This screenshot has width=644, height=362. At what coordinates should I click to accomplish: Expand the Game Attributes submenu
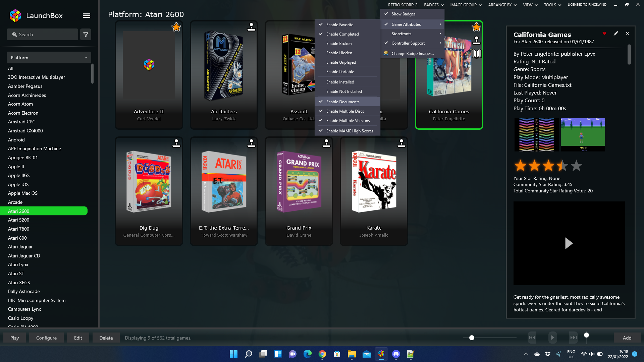pos(412,24)
